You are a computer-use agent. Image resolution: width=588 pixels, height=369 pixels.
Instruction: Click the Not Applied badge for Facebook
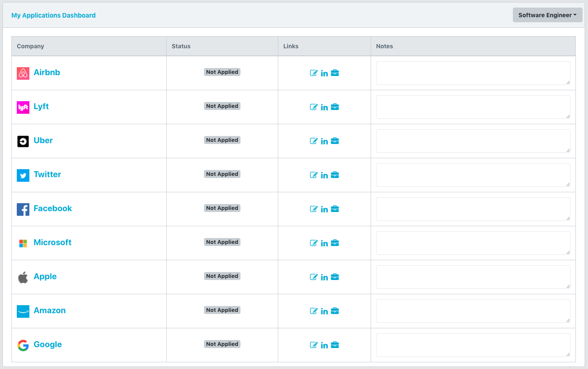pyautogui.click(x=222, y=208)
